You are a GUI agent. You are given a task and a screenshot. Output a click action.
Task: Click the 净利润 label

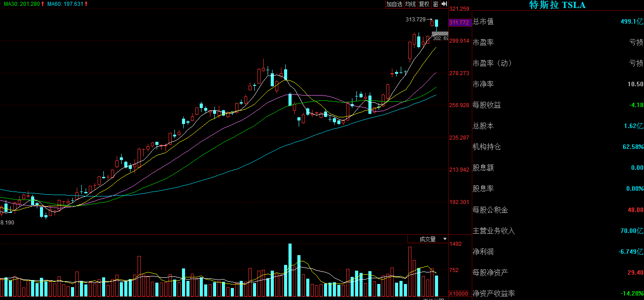coord(483,252)
